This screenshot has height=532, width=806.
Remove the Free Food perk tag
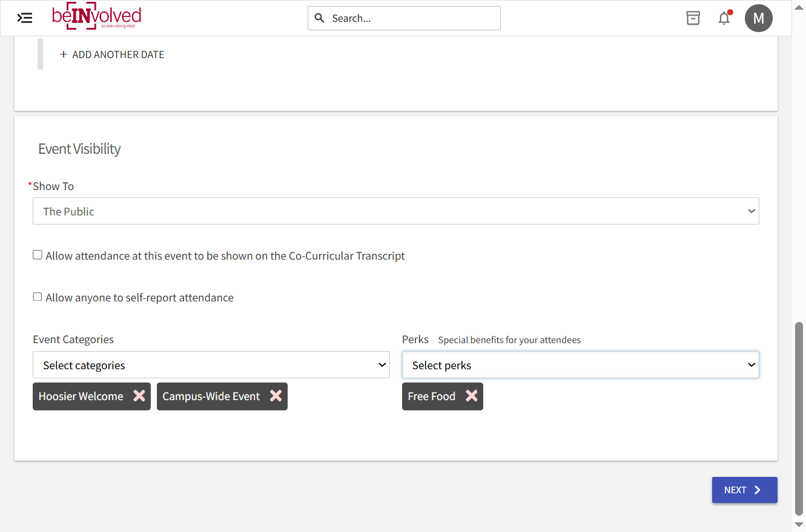pos(472,396)
